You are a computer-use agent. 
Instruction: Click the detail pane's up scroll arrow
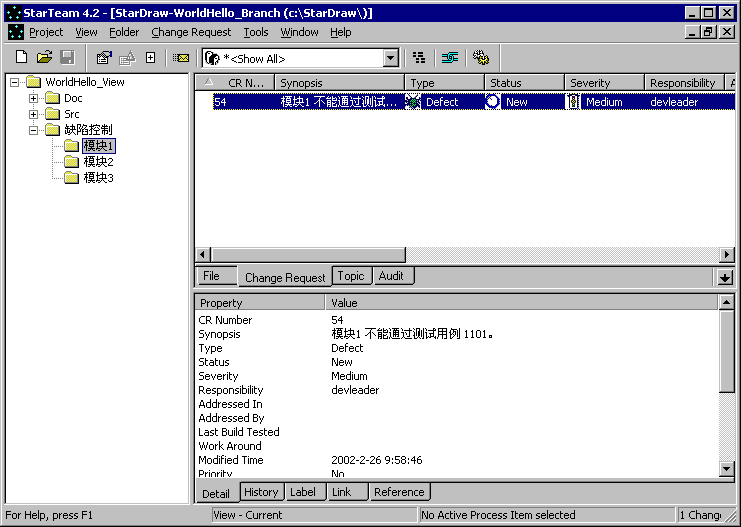(x=726, y=302)
